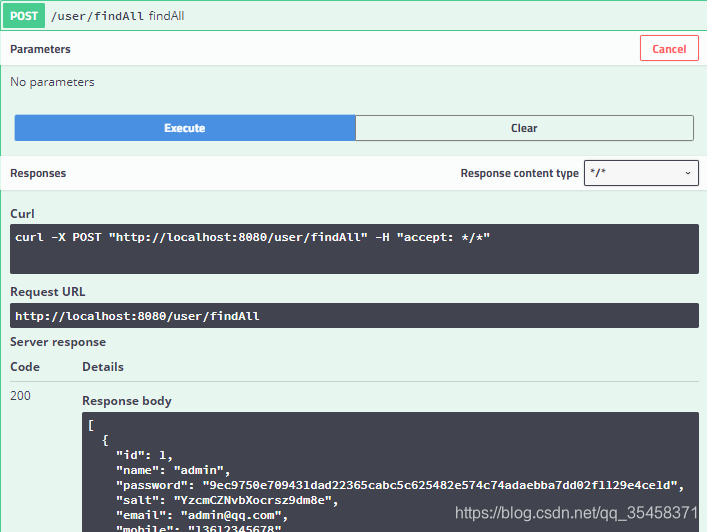Viewport: 707px width, 532px height.
Task: Click the Parameters section heading
Action: (x=40, y=49)
